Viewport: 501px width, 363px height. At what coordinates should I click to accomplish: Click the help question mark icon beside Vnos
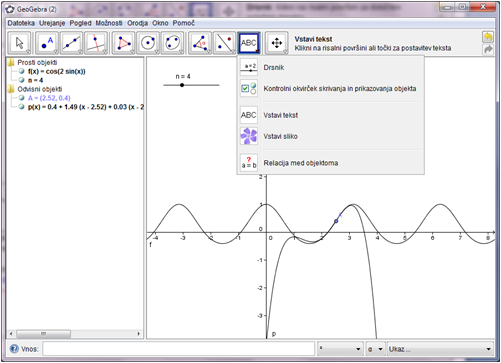click(x=14, y=349)
